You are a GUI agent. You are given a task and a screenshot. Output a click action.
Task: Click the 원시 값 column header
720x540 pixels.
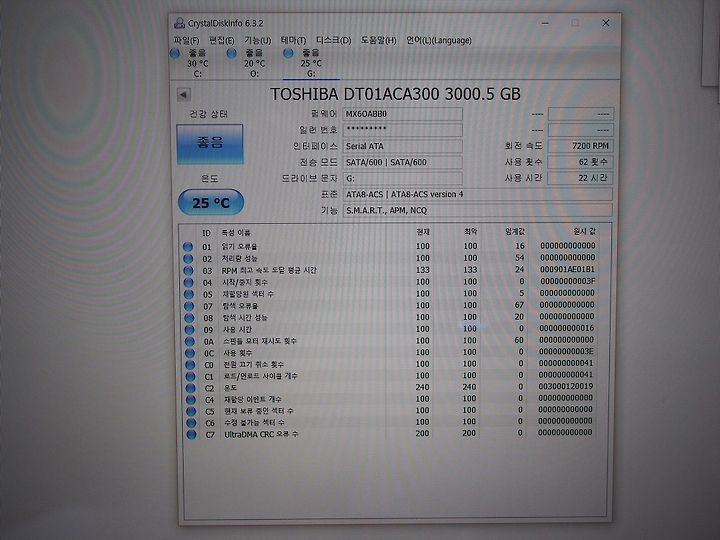tap(585, 232)
